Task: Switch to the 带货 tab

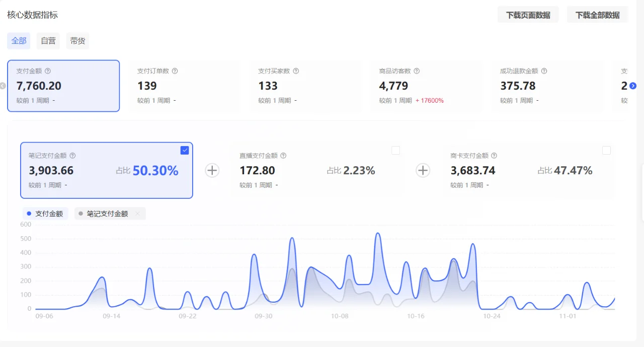Action: pyautogui.click(x=77, y=41)
